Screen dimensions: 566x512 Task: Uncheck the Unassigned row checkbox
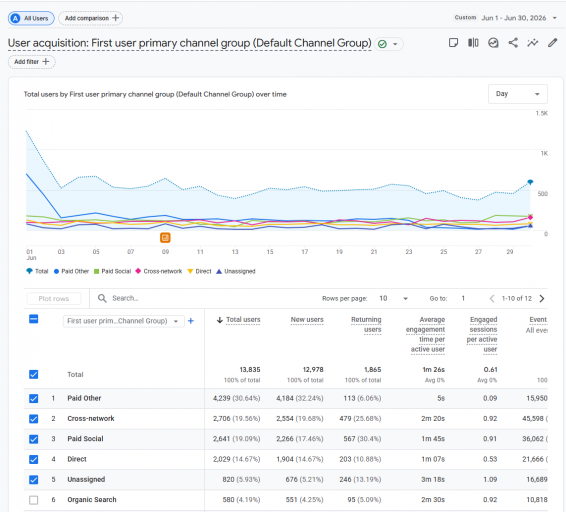tap(34, 480)
